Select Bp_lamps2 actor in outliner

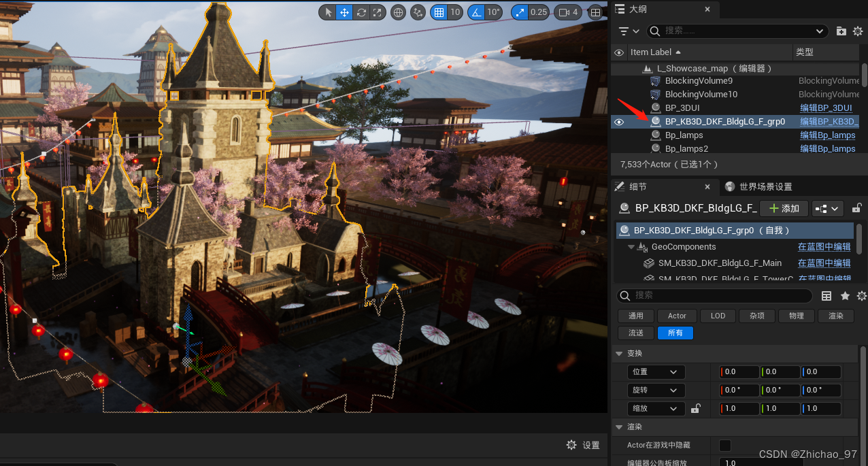pyautogui.click(x=686, y=148)
